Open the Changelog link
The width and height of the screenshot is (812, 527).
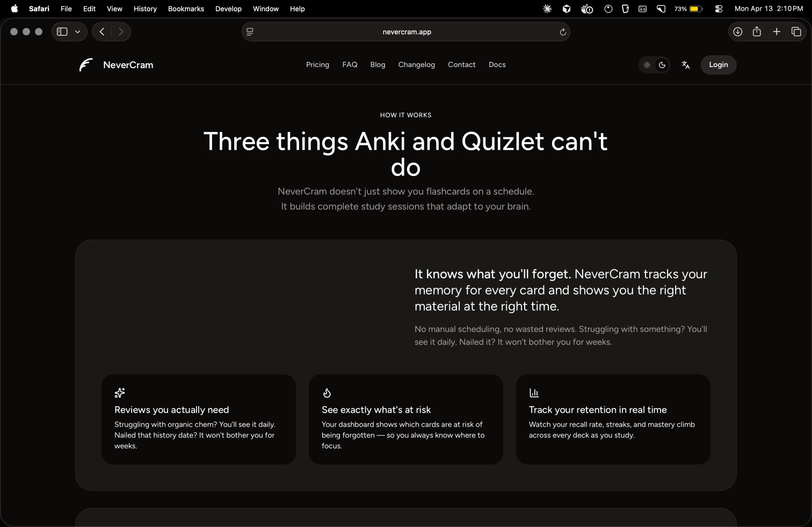coord(416,65)
